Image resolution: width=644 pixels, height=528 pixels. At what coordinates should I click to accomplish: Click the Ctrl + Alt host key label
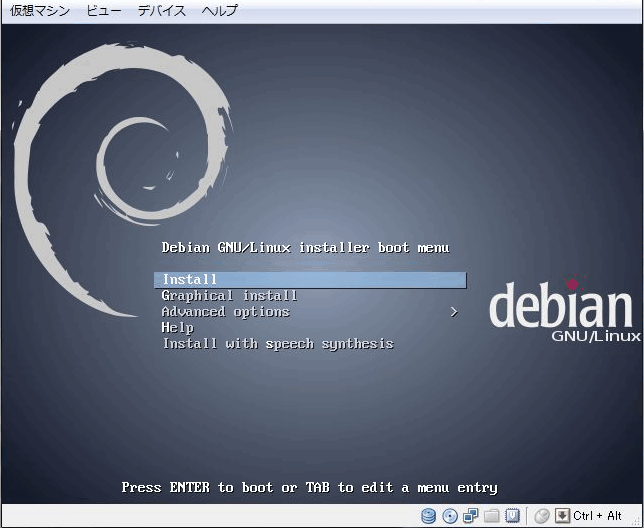pyautogui.click(x=597, y=516)
